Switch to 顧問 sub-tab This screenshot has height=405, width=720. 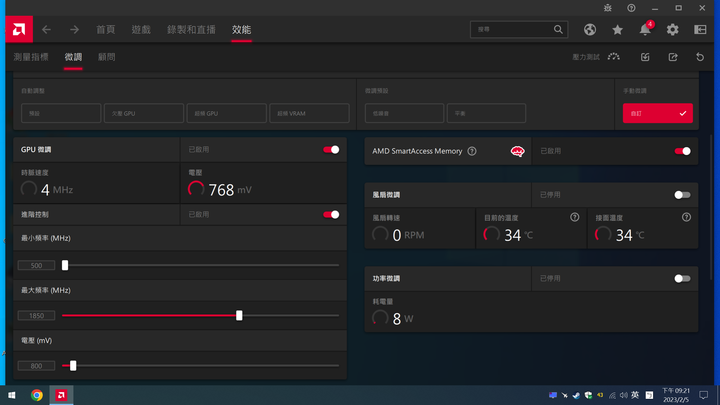pos(107,57)
